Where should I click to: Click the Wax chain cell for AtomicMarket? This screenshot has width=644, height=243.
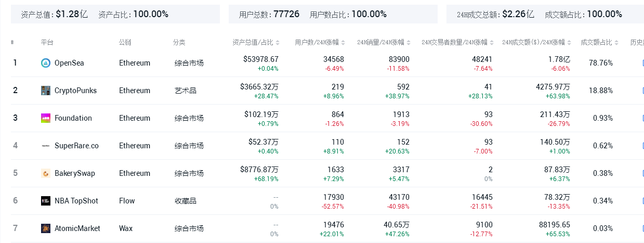(x=126, y=228)
